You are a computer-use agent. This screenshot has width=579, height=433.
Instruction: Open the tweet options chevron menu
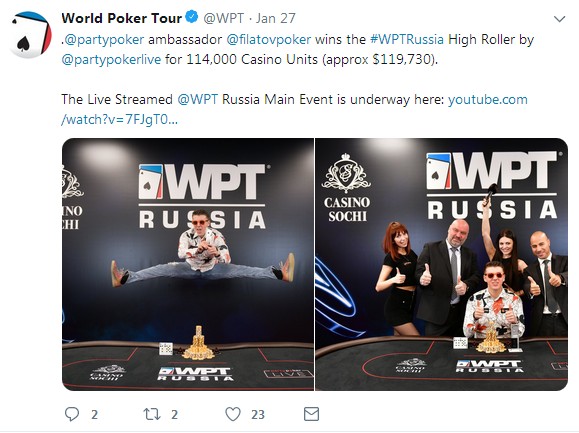tap(560, 19)
